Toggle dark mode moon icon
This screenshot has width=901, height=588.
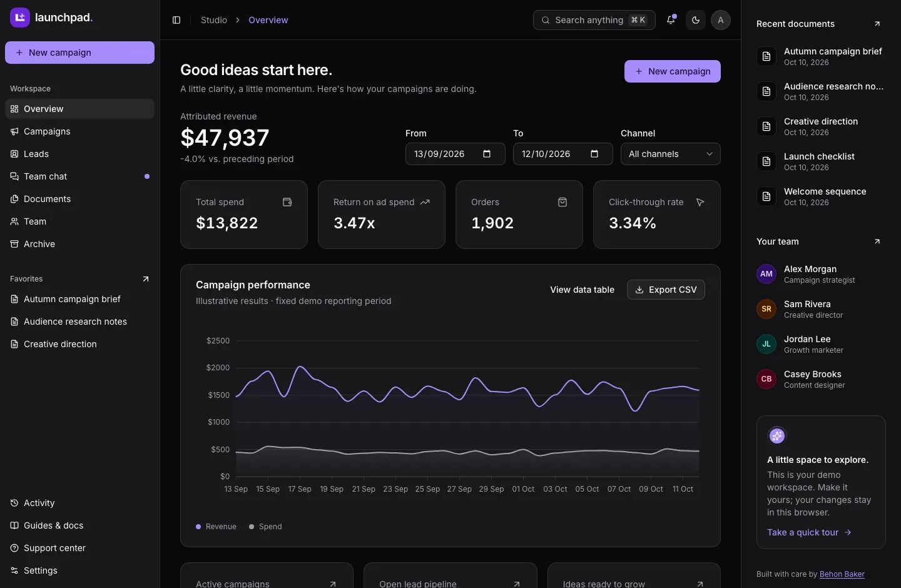[x=696, y=20]
